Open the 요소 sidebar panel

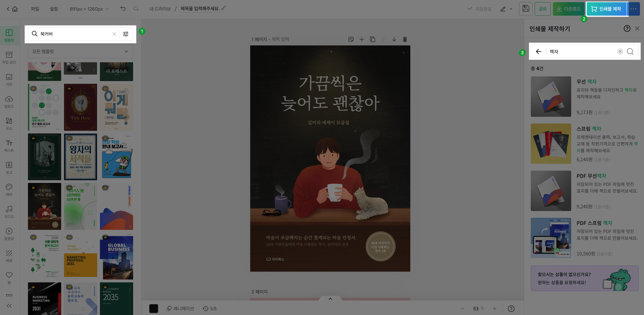coord(9,124)
